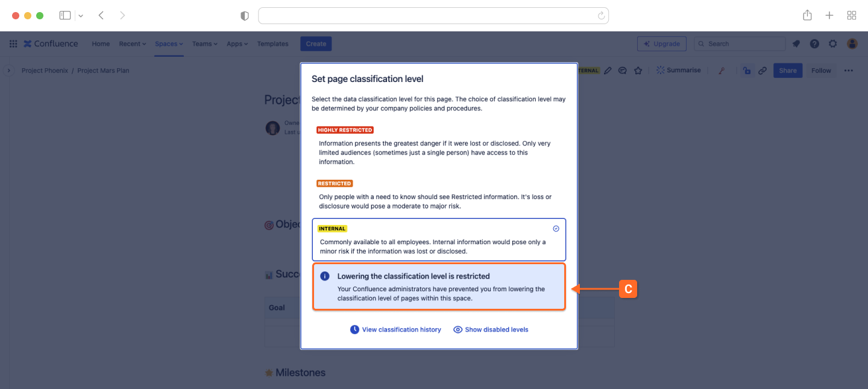This screenshot has width=868, height=389.
Task: Expand the Recent dropdown menu
Action: coord(133,44)
